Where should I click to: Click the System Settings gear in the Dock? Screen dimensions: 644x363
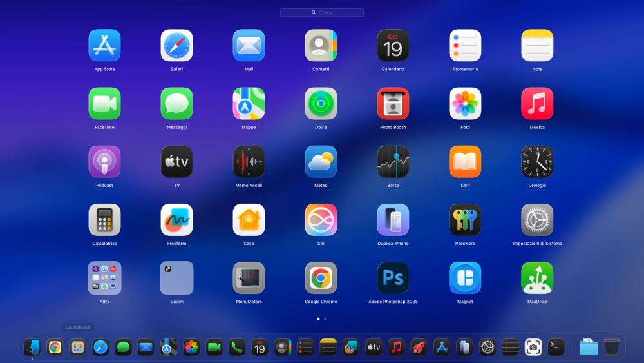coord(488,348)
